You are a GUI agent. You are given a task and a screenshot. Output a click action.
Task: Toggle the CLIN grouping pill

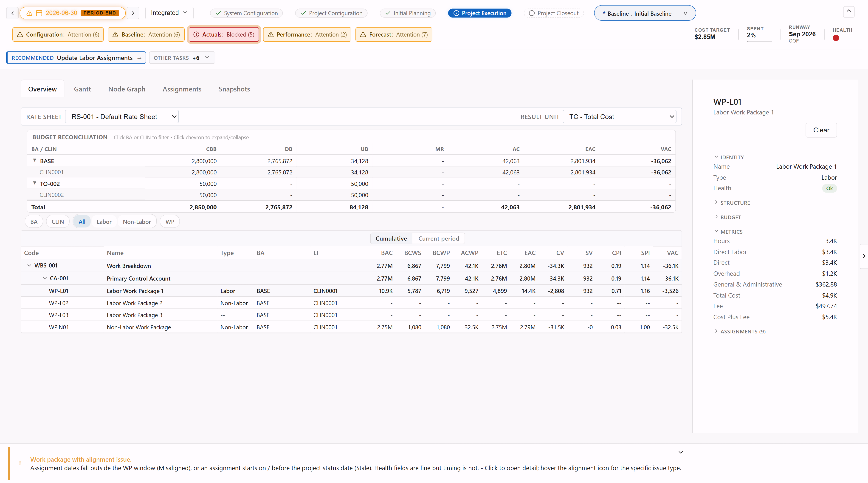[x=58, y=222]
